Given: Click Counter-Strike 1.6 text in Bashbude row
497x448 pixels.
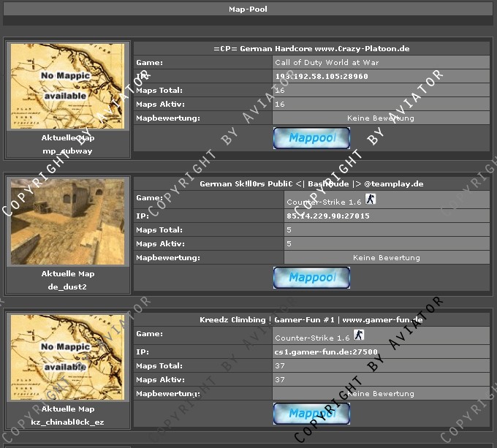Looking at the screenshot, I should click(x=324, y=202).
